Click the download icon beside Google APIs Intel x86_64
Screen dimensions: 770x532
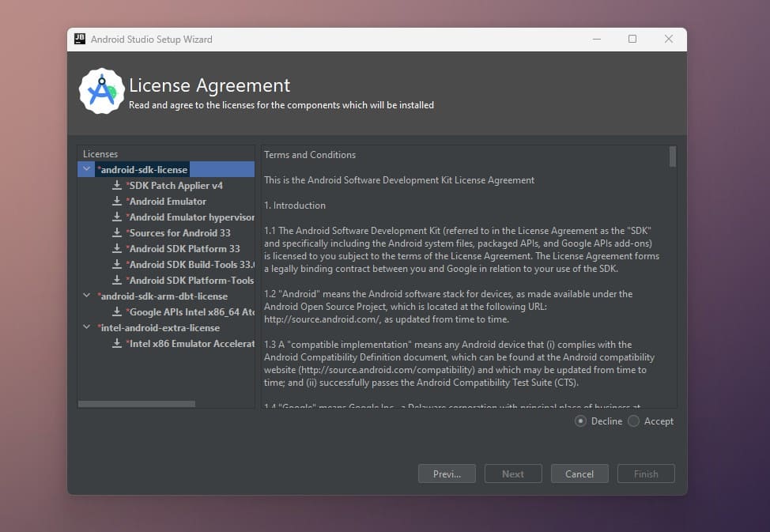point(117,311)
